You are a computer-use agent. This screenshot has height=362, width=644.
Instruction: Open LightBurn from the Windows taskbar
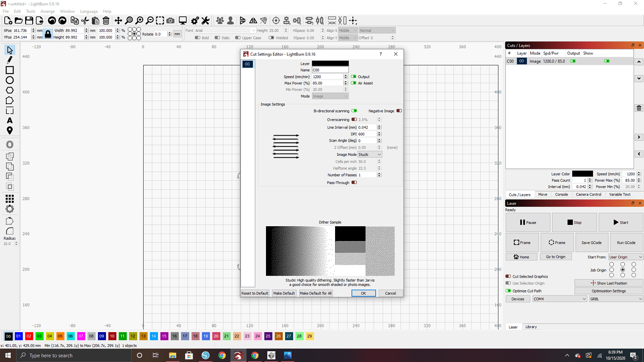[238, 355]
